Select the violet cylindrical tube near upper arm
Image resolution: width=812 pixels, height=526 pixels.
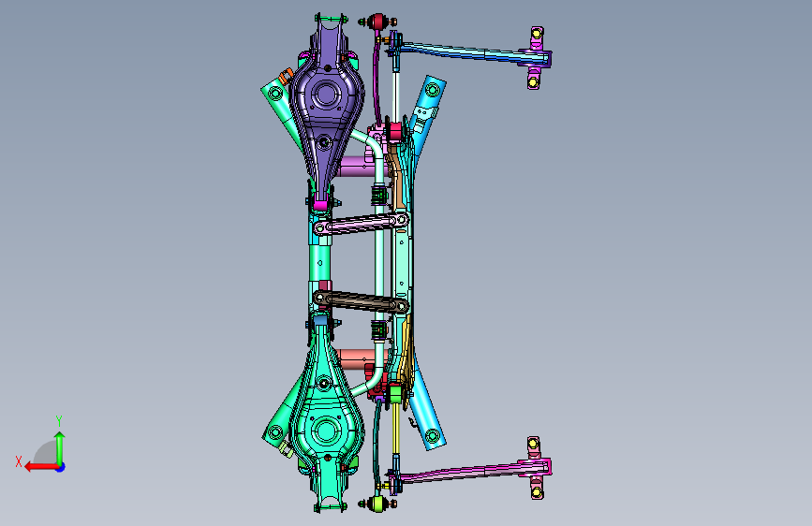[x=356, y=167]
